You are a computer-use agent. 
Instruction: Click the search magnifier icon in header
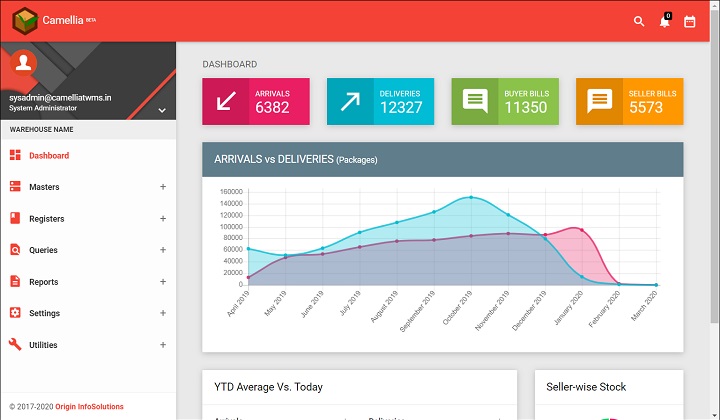[639, 21]
